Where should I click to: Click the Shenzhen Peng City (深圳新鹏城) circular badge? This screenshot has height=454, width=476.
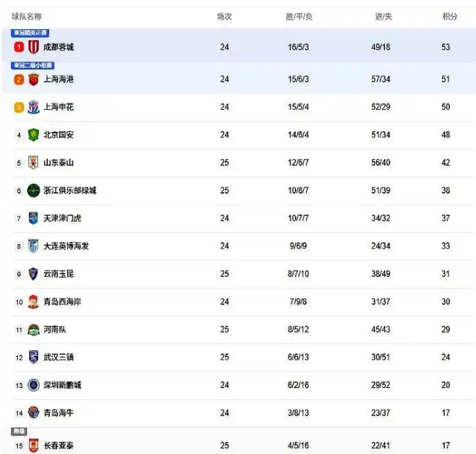pyautogui.click(x=33, y=385)
